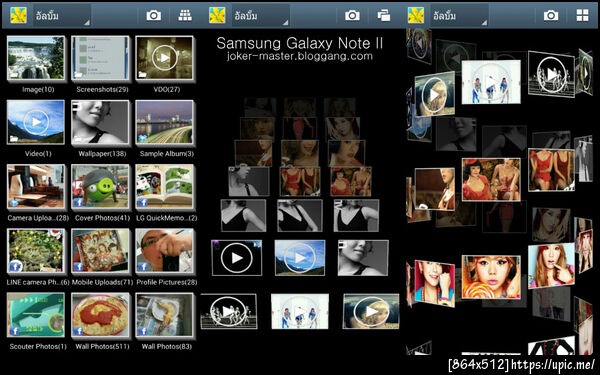Tap the Gallery flower icon in the spiral-view panel
The width and height of the screenshot is (600, 375).
[416, 15]
